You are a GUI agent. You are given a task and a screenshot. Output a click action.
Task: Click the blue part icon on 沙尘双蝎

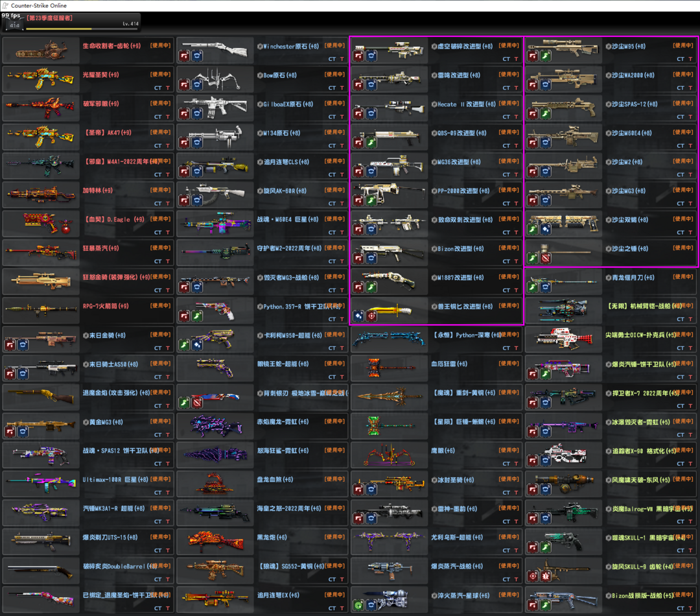(x=544, y=230)
